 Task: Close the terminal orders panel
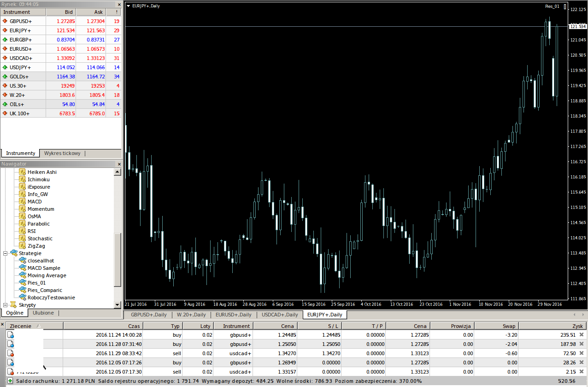2,325
